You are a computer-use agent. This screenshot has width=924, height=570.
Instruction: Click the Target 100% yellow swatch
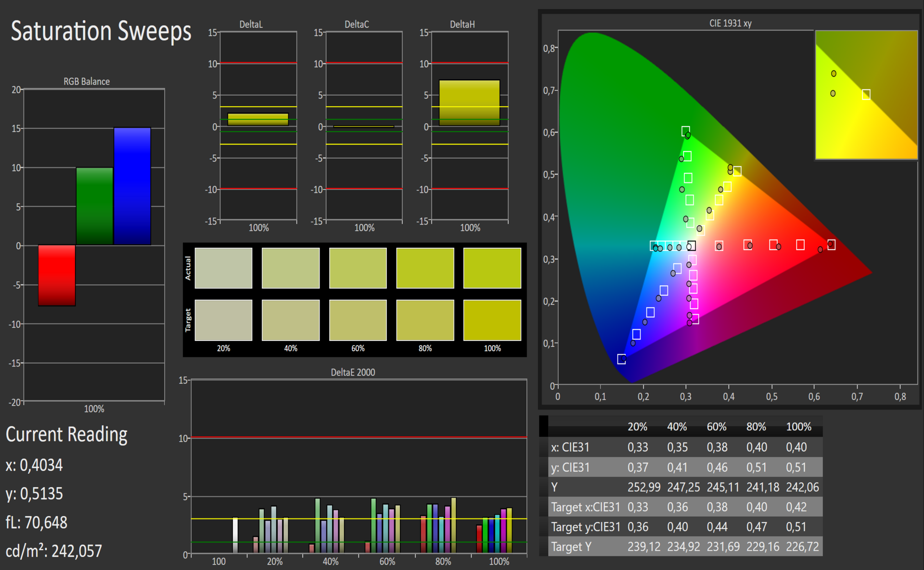point(492,320)
